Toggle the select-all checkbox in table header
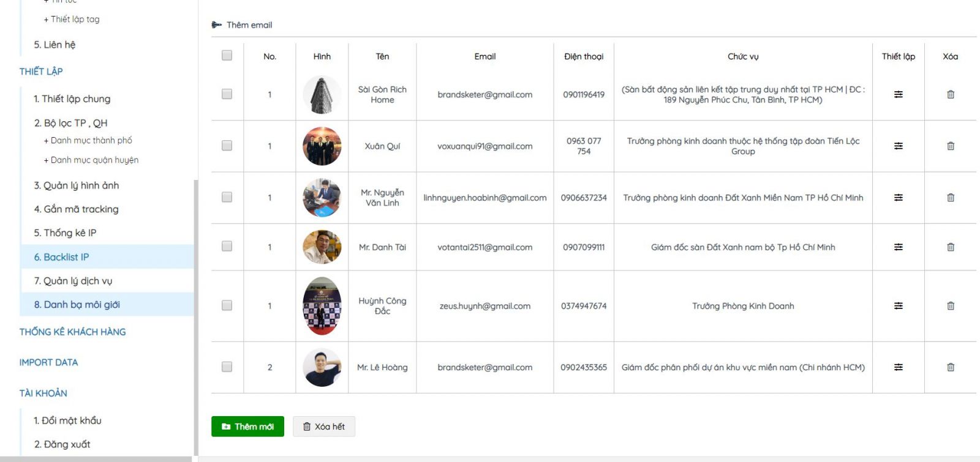980x462 pixels. (x=227, y=55)
